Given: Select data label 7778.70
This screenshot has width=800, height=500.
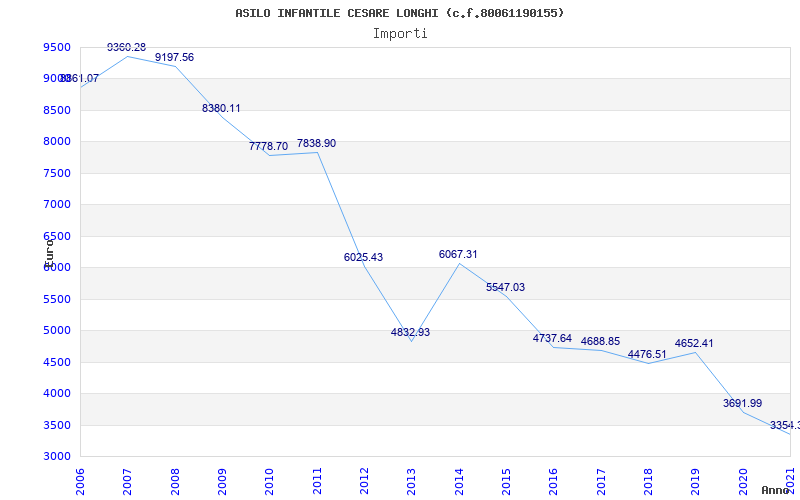Looking at the screenshot, I should coord(268,146).
